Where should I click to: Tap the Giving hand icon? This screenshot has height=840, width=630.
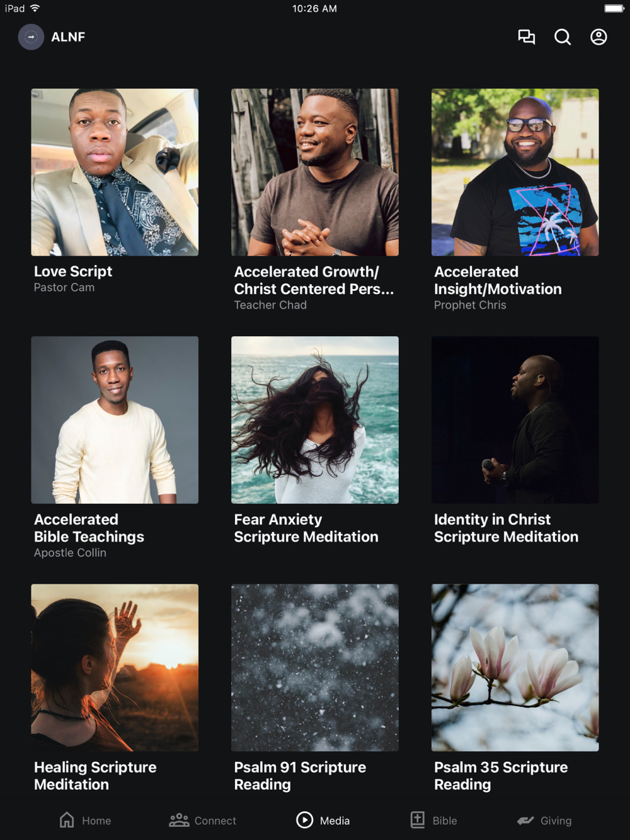pos(525,820)
